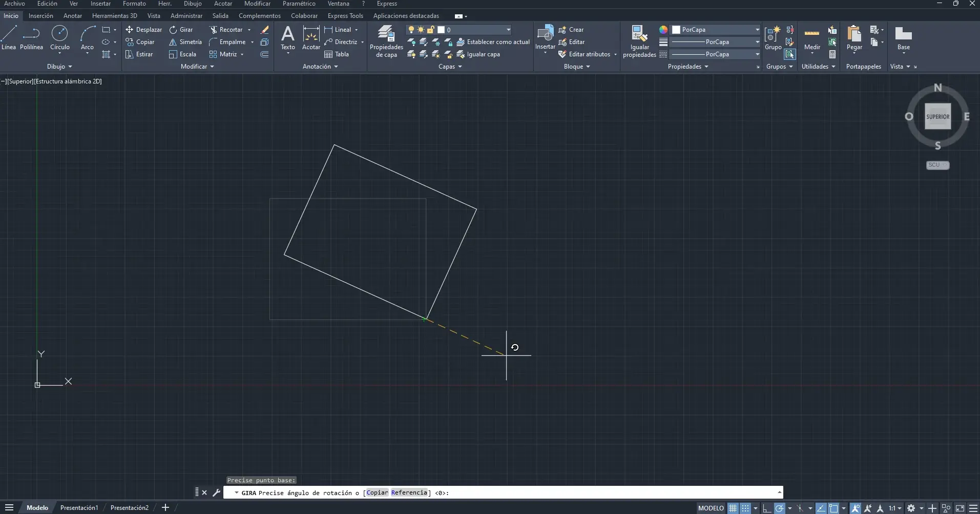Viewport: 980px width, 514px height.
Task: Activate the Círculo tool
Action: pyautogui.click(x=59, y=38)
